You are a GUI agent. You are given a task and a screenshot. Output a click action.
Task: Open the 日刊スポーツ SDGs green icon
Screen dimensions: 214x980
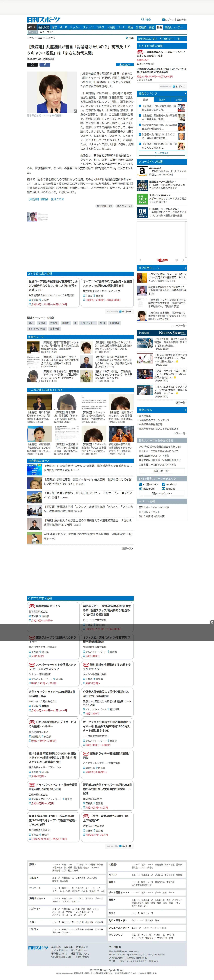[142, 199]
